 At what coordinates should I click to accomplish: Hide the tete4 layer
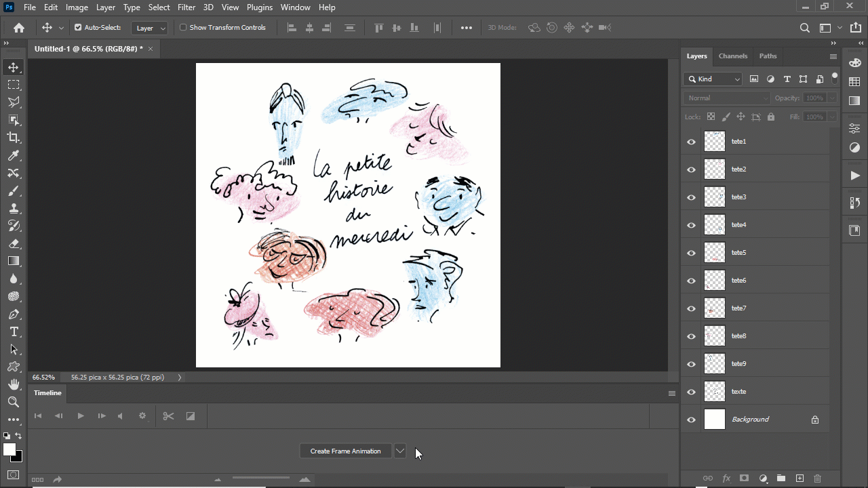click(x=691, y=225)
